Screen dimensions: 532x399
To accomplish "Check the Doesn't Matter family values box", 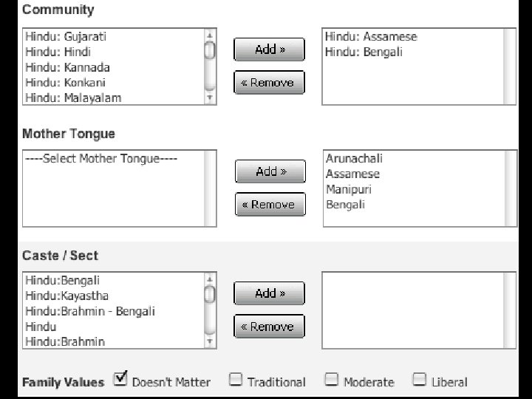I will [x=120, y=380].
